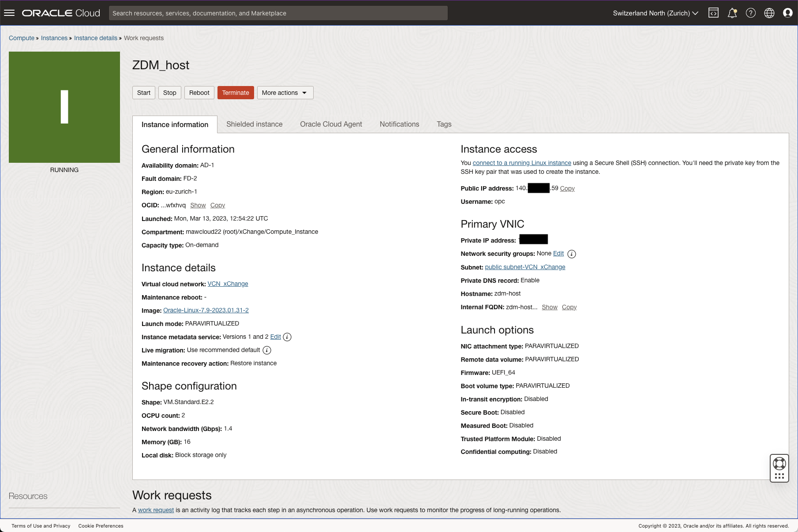798x532 pixels.
Task: Expand the More actions dropdown
Action: point(285,93)
